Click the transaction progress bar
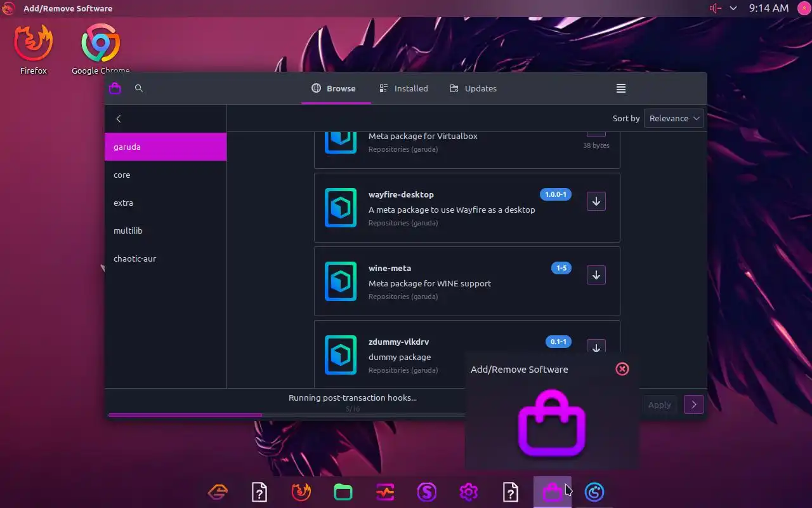Image resolution: width=812 pixels, height=508 pixels. (x=287, y=415)
